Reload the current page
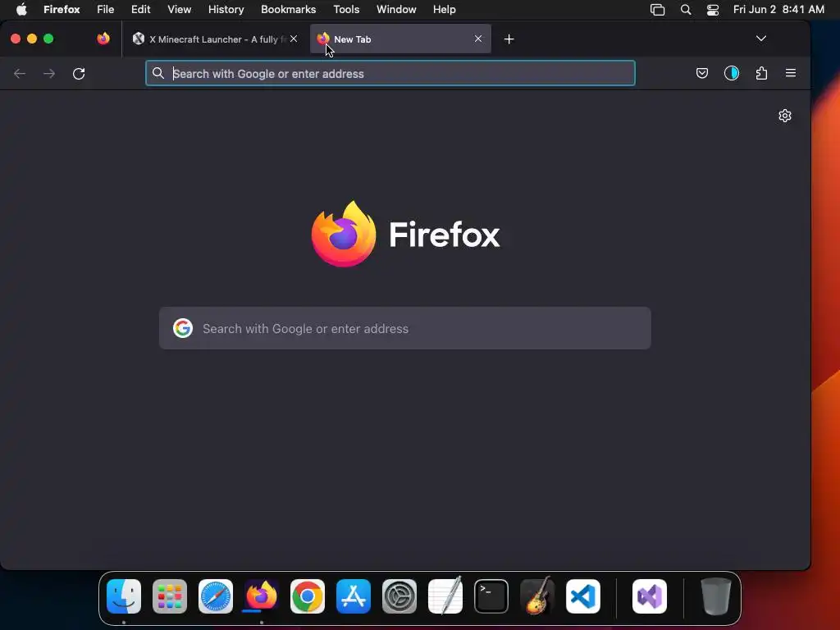 pyautogui.click(x=79, y=73)
